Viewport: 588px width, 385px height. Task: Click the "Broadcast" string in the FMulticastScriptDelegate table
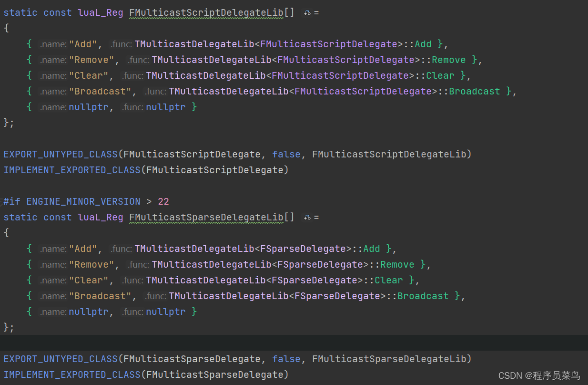coord(101,91)
